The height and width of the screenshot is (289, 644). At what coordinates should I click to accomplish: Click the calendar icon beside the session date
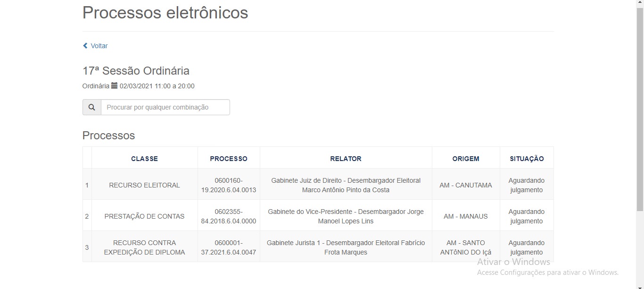pyautogui.click(x=114, y=86)
